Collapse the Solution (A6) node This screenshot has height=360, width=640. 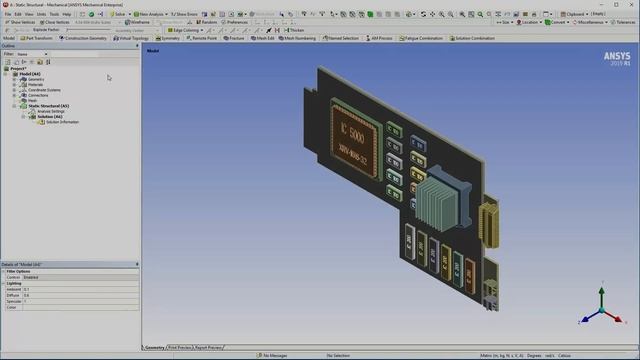(23, 116)
